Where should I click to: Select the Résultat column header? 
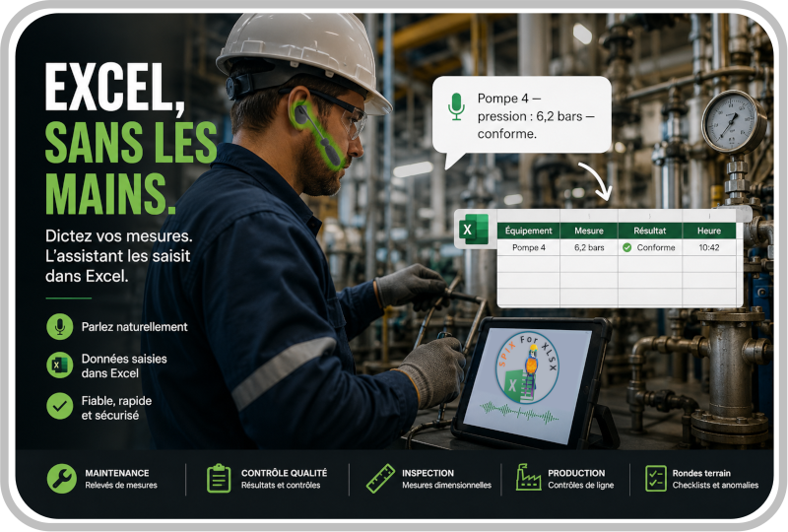(x=650, y=231)
